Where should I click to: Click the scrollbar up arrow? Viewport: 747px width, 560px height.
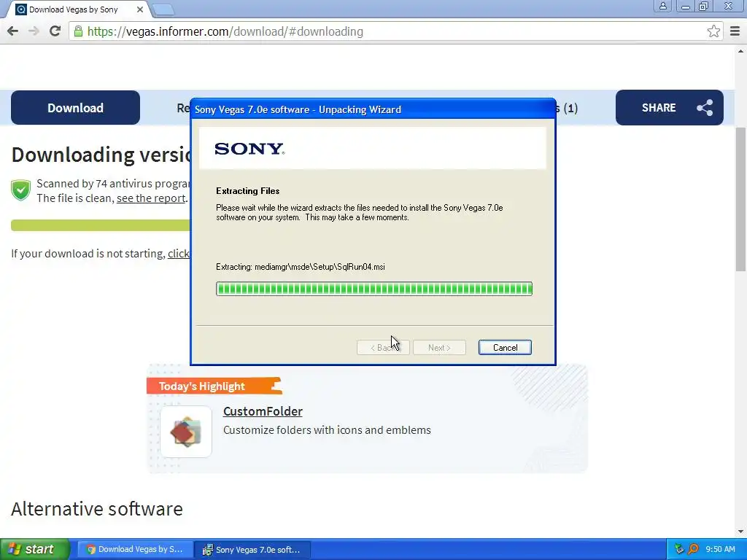coord(740,51)
